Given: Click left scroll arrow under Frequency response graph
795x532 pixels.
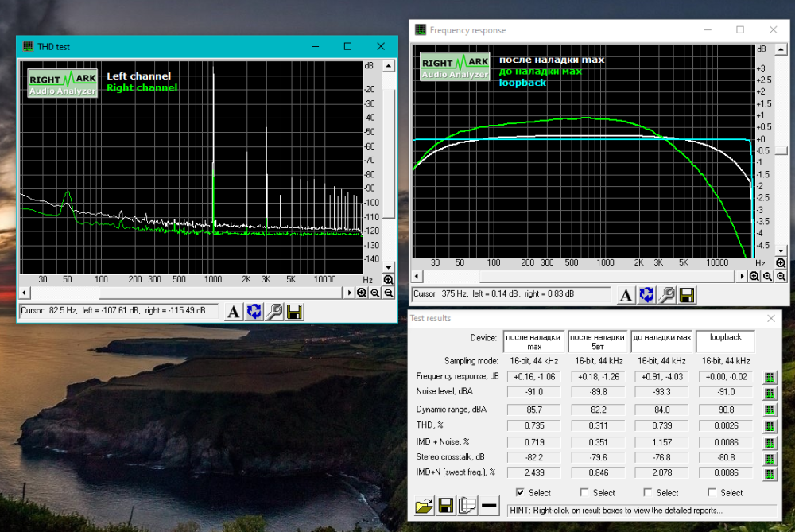Looking at the screenshot, I should [417, 276].
